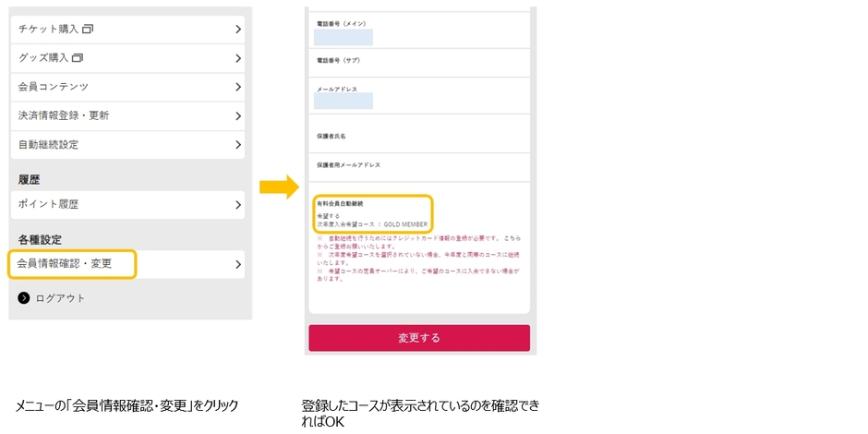Click the 電話番号(メイン) blue field
The image size is (868, 434).
click(343, 37)
